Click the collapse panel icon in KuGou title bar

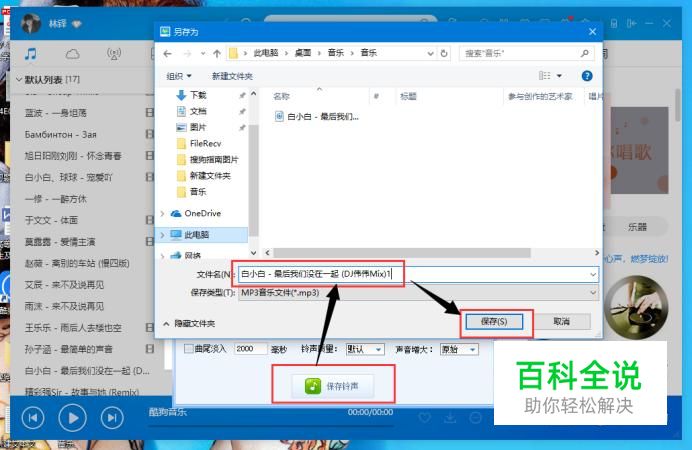tap(632, 23)
